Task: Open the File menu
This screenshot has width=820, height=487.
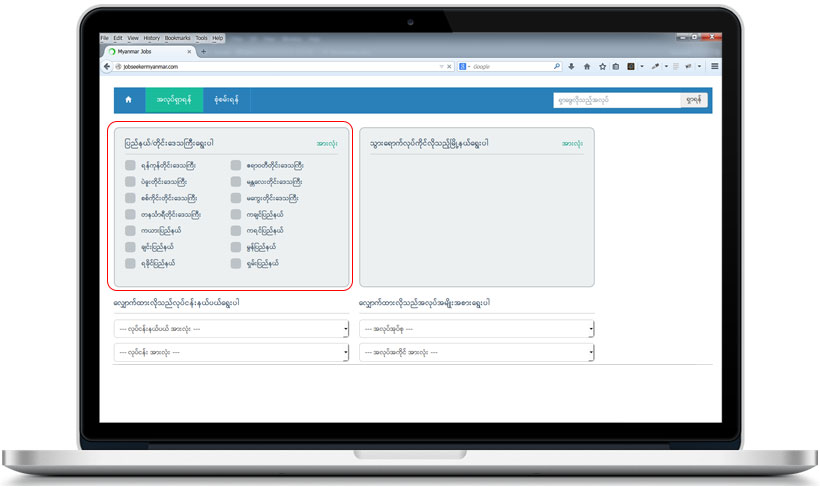Action: point(105,38)
